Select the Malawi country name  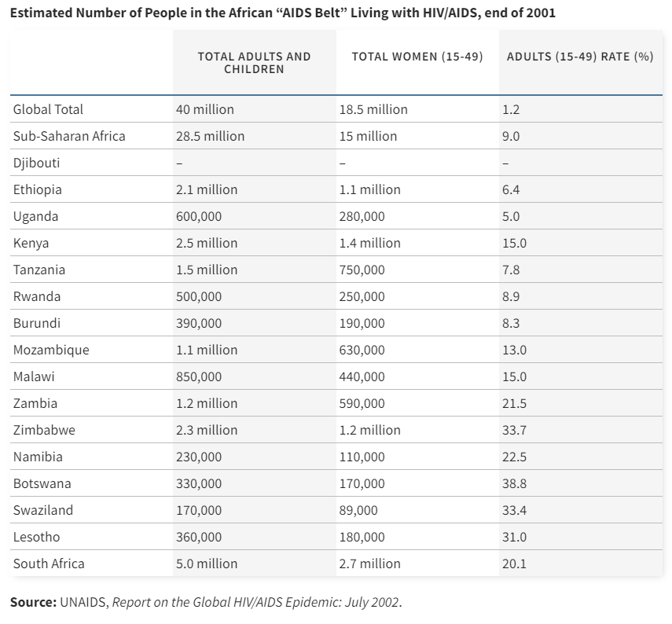(34, 376)
